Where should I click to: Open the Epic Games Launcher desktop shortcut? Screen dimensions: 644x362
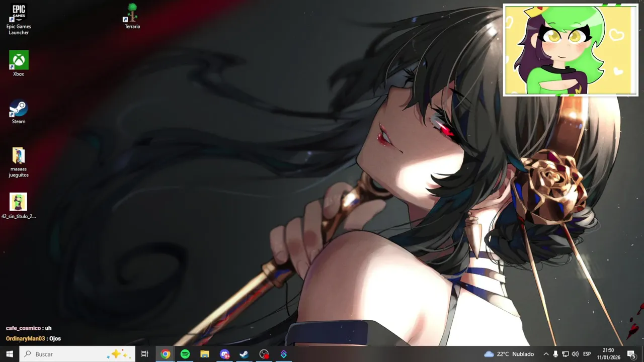[x=19, y=19]
